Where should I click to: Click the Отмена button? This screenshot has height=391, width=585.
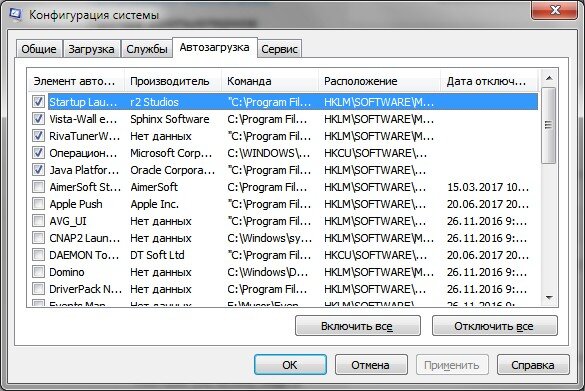[x=371, y=365]
